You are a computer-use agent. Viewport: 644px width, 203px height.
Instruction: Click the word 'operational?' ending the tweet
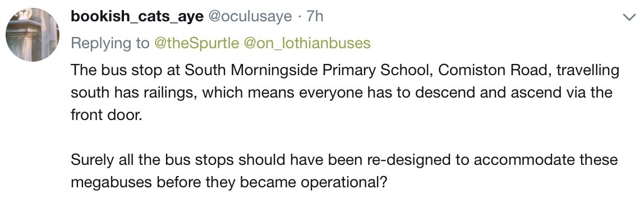click(x=344, y=182)
